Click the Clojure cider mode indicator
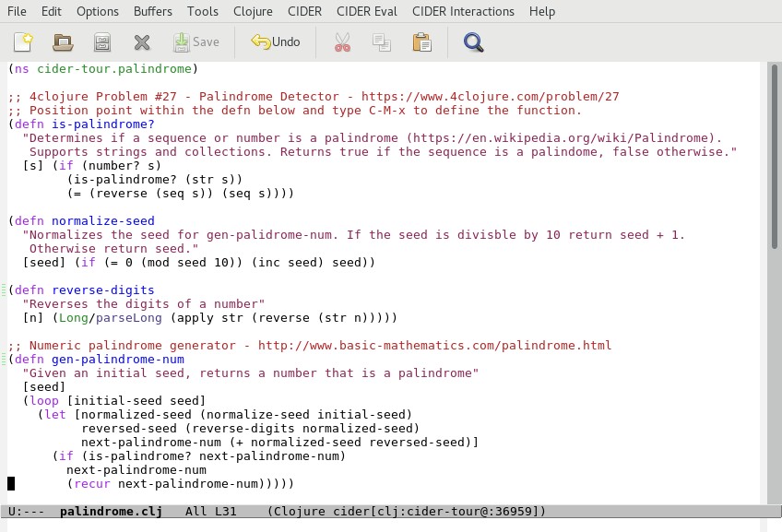 click(x=407, y=511)
